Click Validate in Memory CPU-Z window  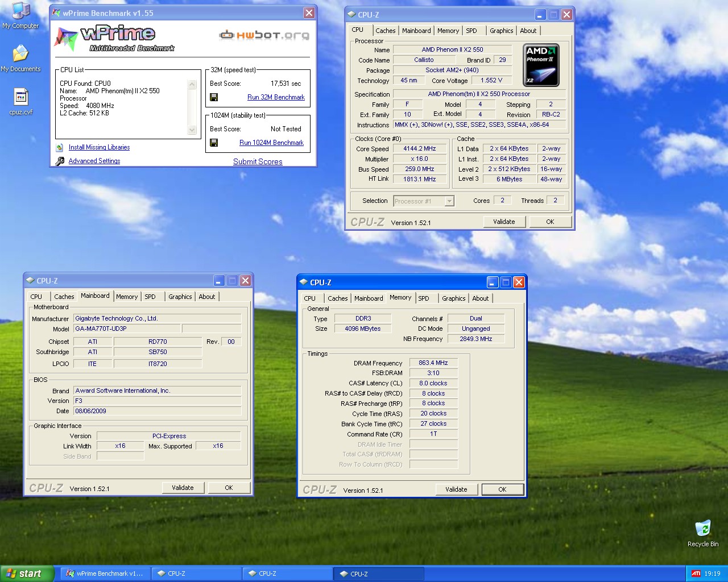point(456,489)
